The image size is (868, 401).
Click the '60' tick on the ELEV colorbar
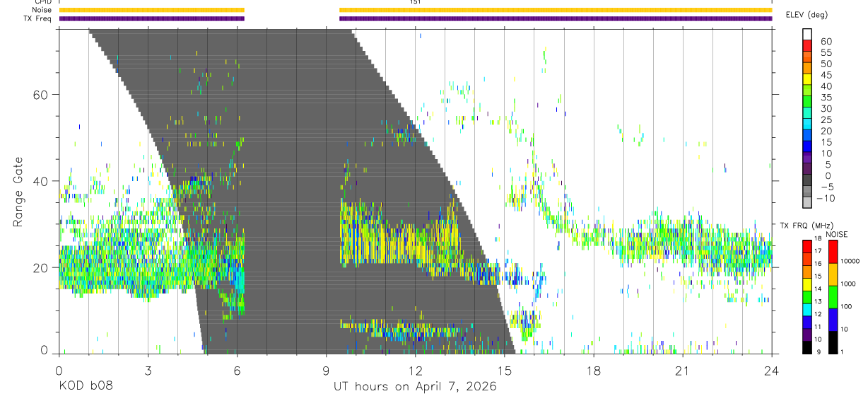[x=826, y=41]
